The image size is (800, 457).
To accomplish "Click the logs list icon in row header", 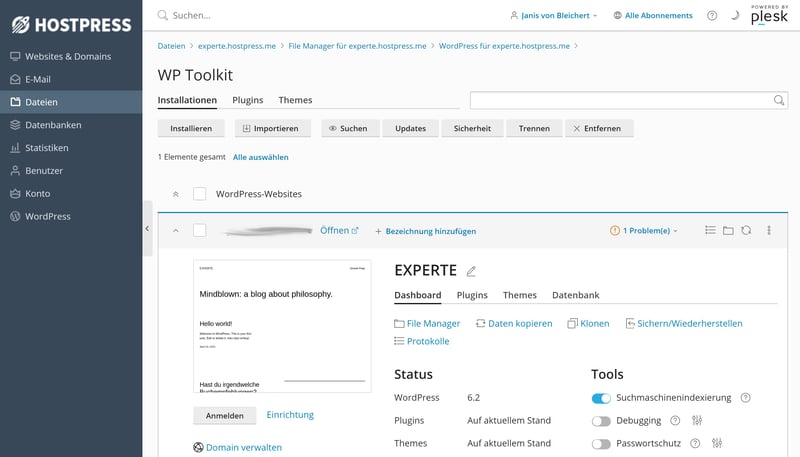I will (710, 231).
